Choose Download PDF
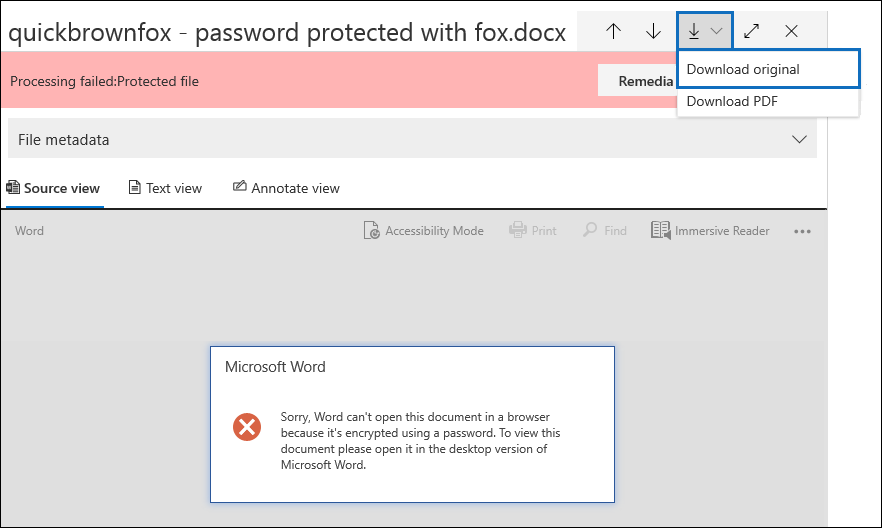 (x=768, y=101)
